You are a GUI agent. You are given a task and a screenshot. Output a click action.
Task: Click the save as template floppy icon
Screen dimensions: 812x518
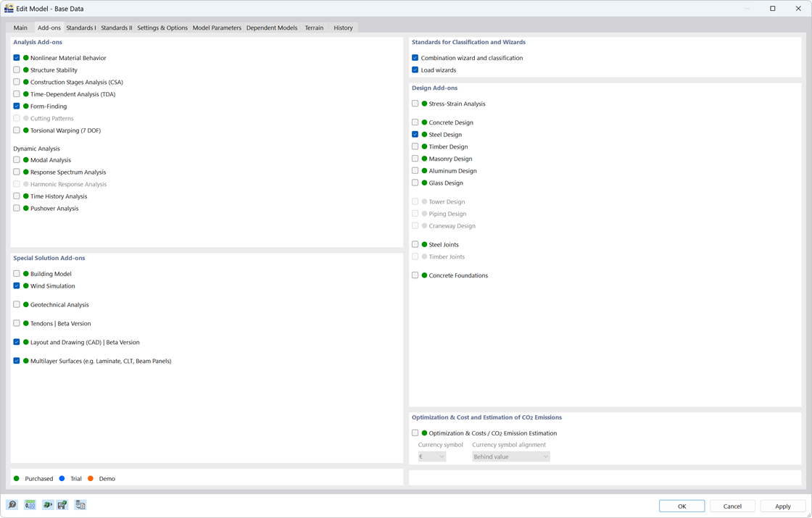62,504
